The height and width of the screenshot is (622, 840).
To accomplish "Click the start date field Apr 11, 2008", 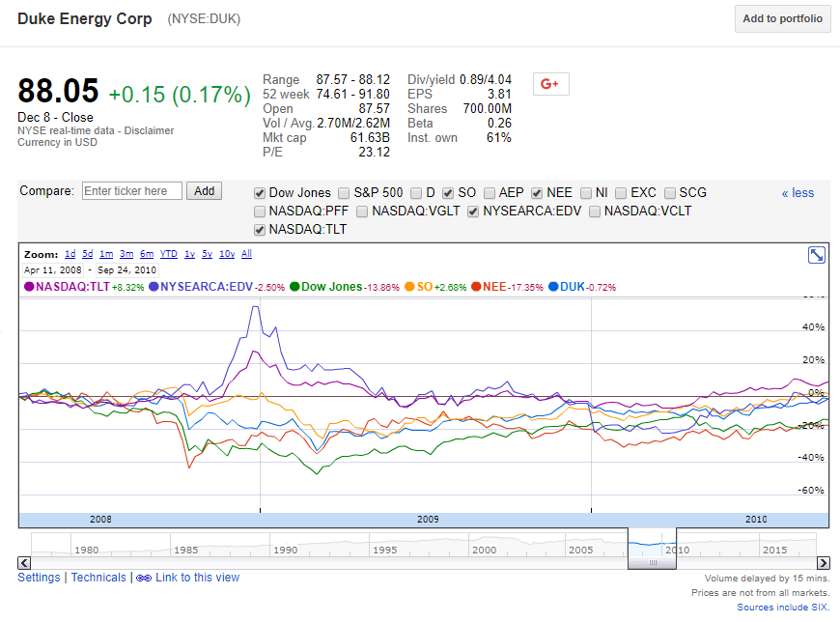I will (53, 270).
